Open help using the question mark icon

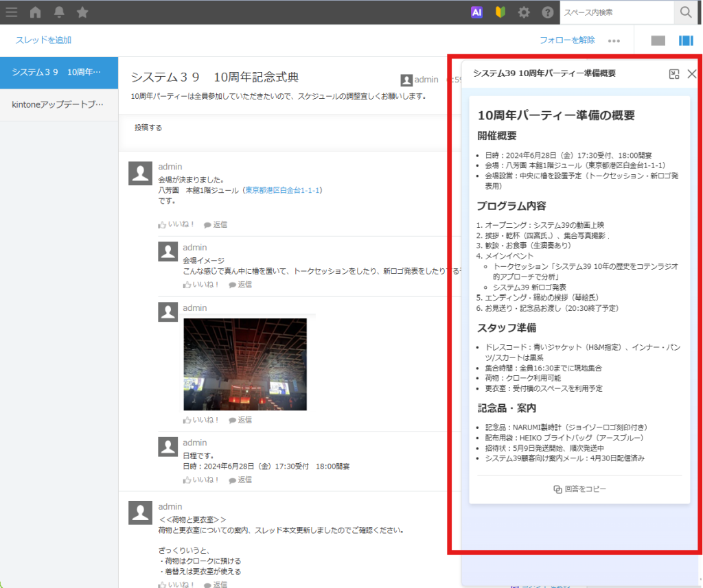tap(546, 12)
